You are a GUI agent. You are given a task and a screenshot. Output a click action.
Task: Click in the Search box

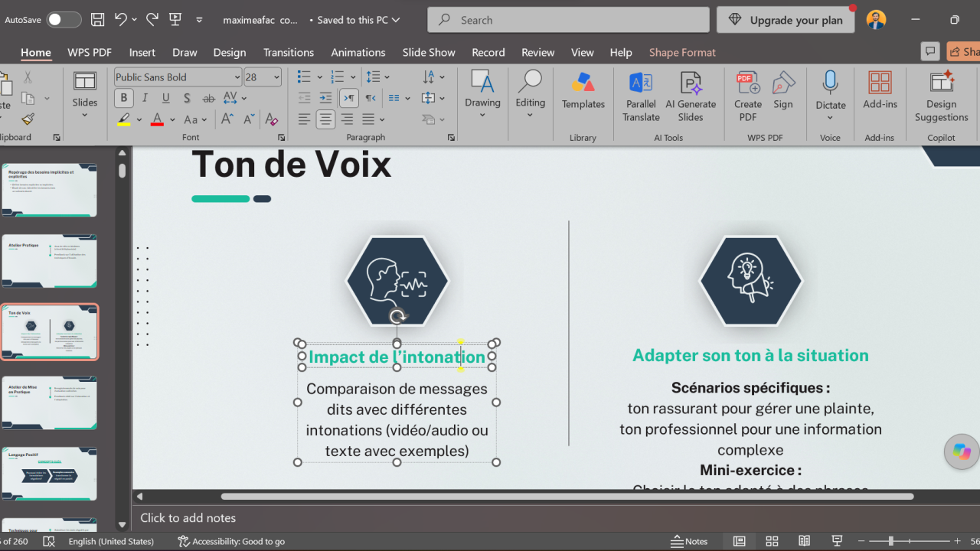tap(569, 20)
